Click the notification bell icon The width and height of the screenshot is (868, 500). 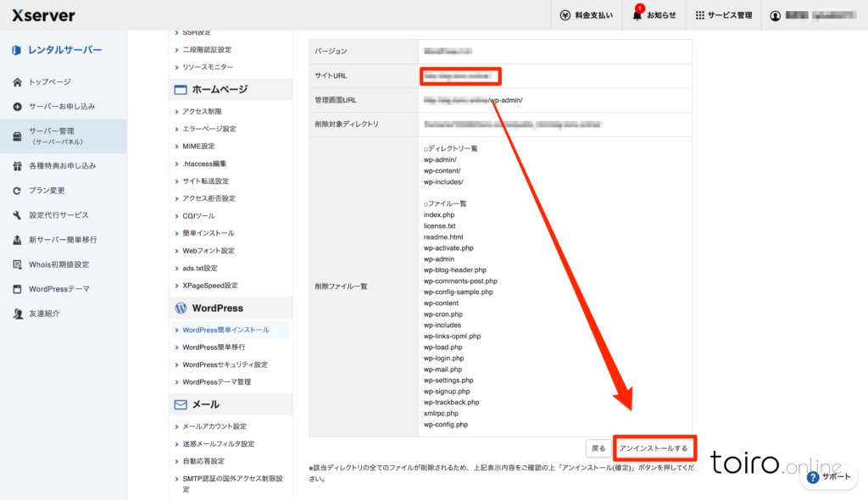click(638, 15)
